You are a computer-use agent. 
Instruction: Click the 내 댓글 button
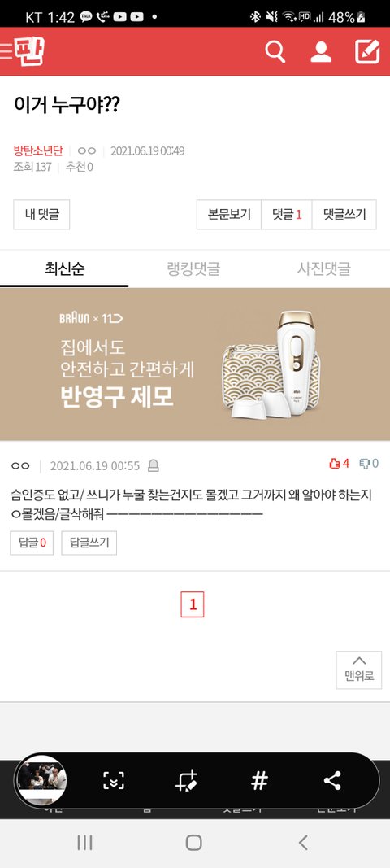[x=42, y=215]
